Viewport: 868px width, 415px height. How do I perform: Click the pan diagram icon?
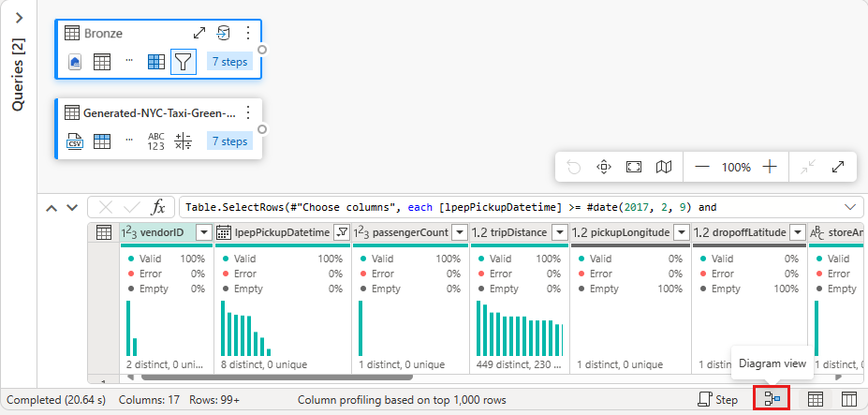(x=603, y=167)
